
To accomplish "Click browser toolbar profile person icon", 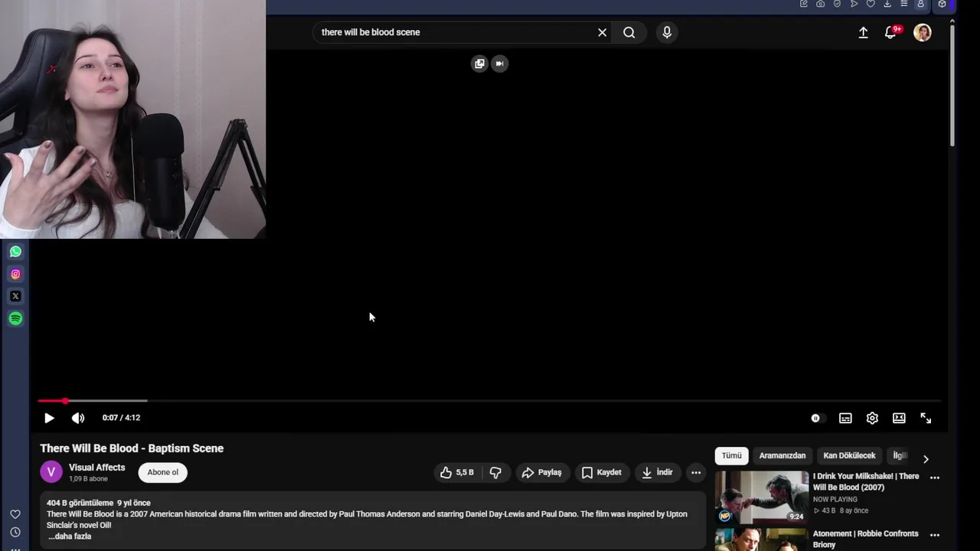I will (921, 4).
